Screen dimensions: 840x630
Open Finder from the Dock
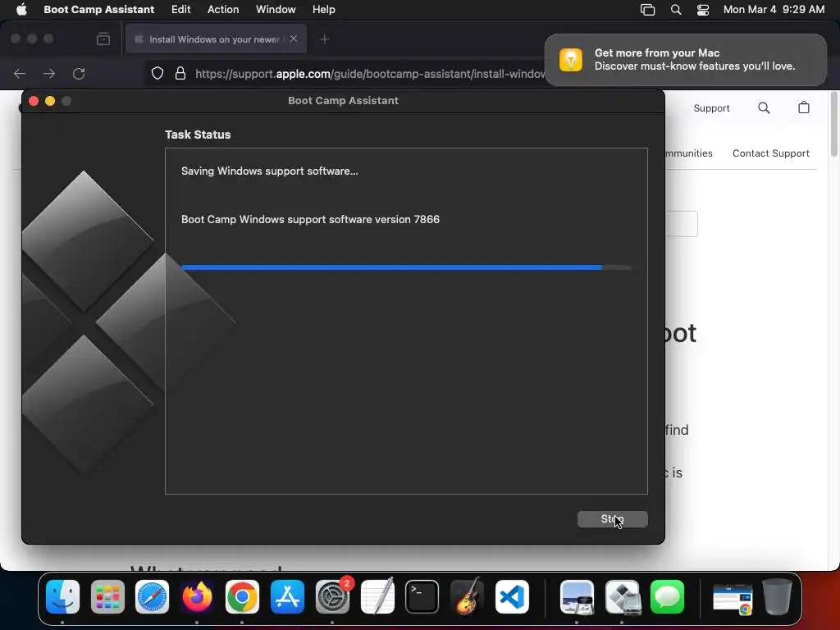pos(62,597)
